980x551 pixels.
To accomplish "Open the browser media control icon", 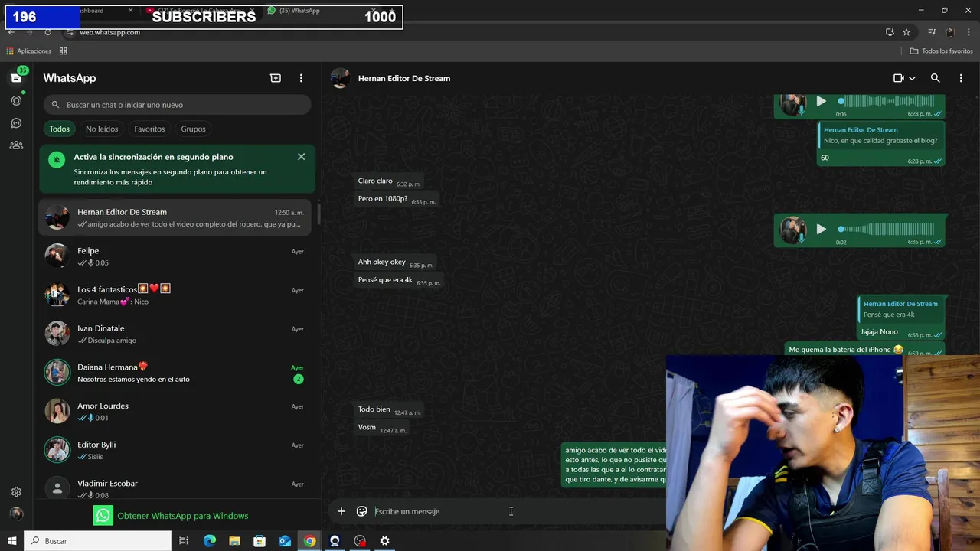I will click(932, 32).
